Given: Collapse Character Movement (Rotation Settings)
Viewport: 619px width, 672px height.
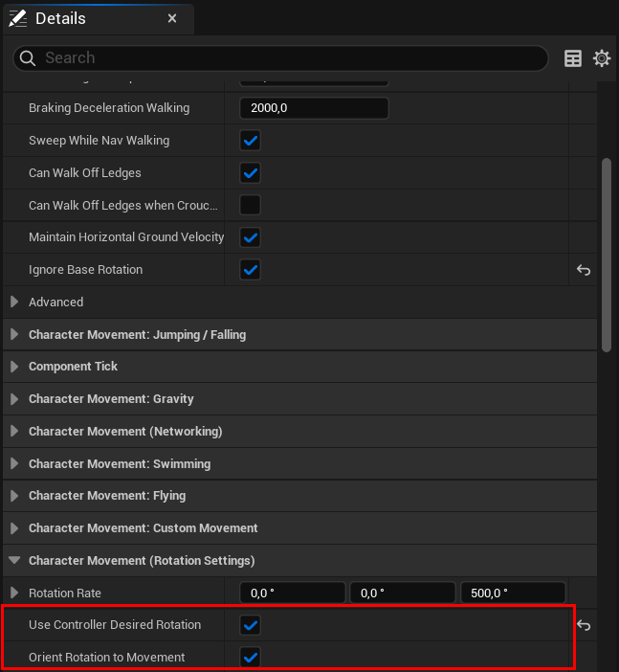Looking at the screenshot, I should (14, 560).
